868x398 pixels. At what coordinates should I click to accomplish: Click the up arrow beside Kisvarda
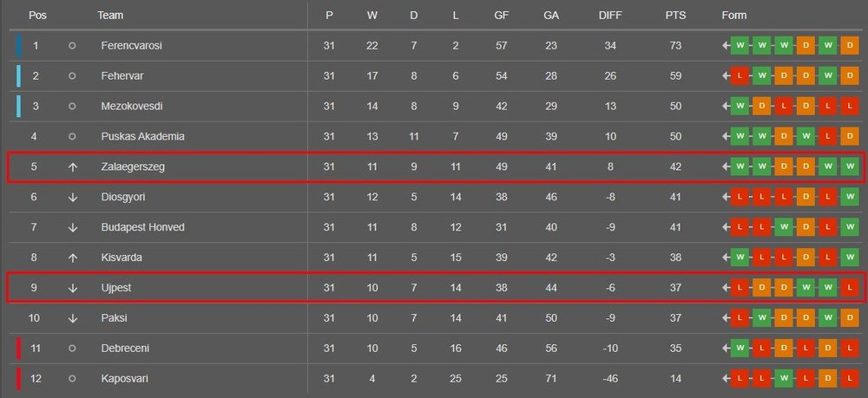point(73,258)
